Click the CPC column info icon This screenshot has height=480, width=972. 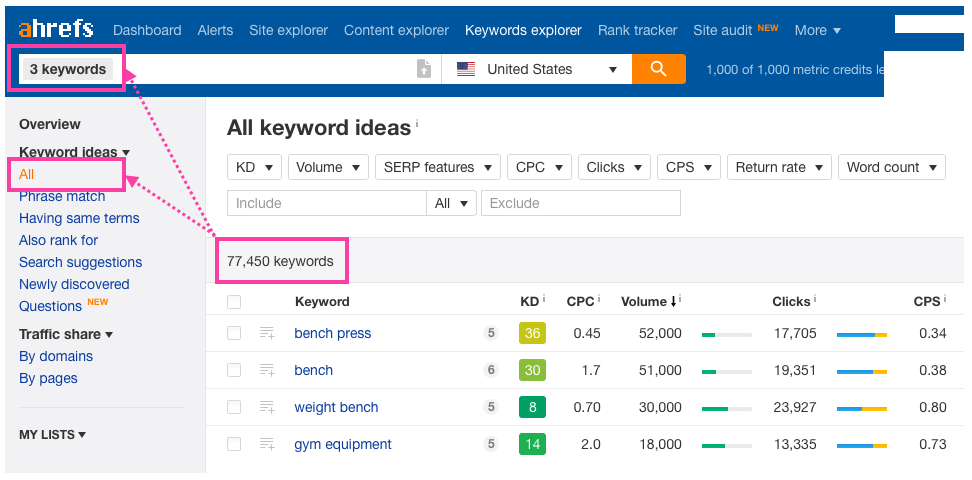click(599, 298)
